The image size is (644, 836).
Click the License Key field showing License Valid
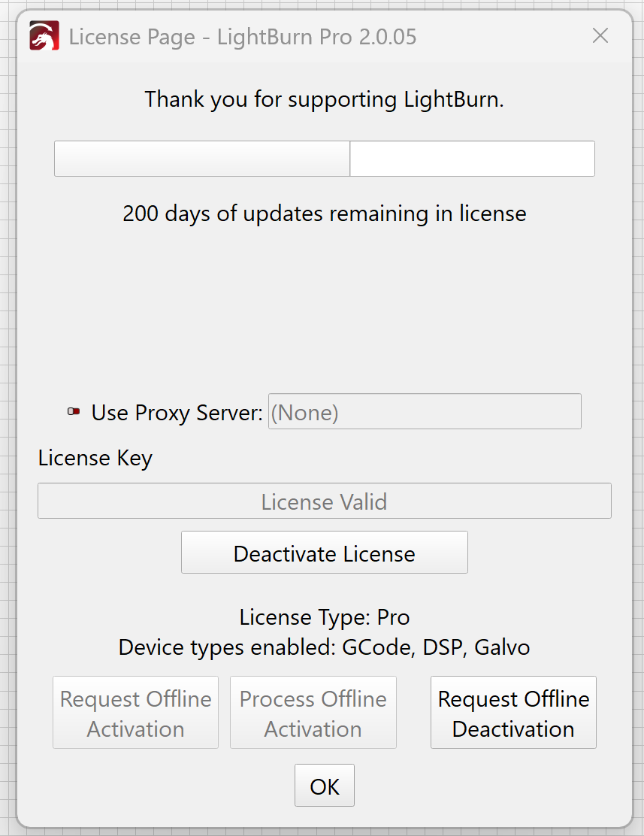[324, 501]
